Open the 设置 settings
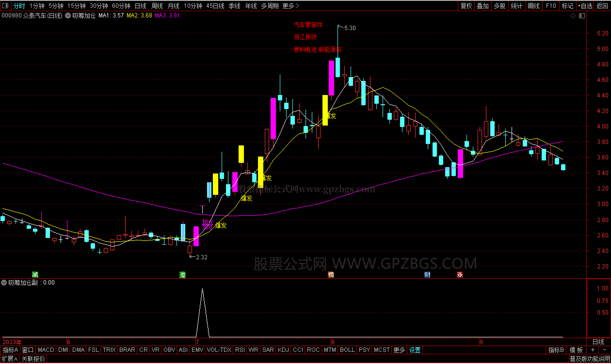The width and height of the screenshot is (611, 364). click(415, 350)
